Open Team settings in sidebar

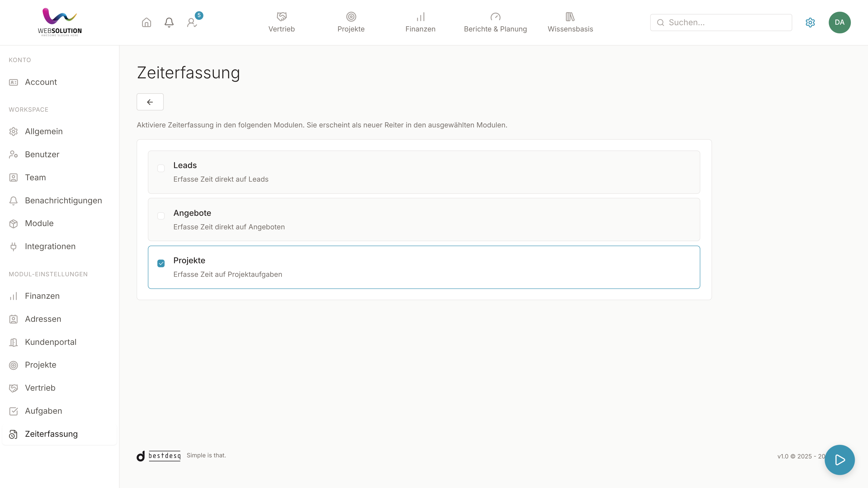click(x=59, y=178)
